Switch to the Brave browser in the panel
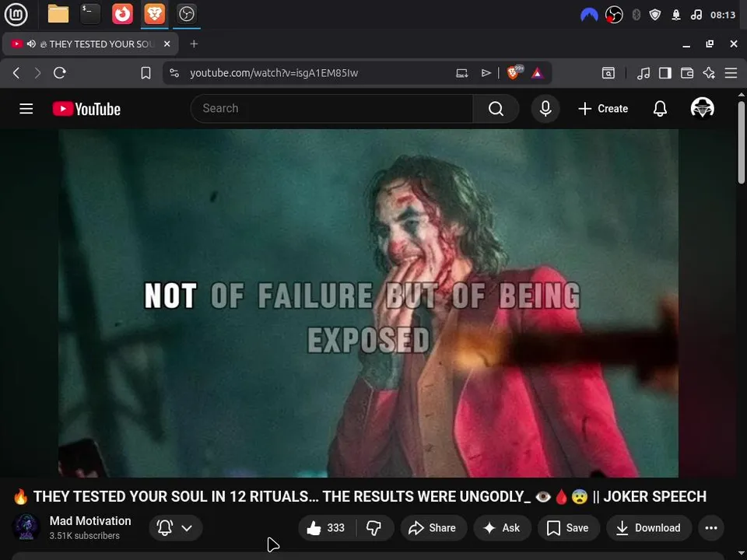747x560 pixels. pyautogui.click(x=154, y=14)
